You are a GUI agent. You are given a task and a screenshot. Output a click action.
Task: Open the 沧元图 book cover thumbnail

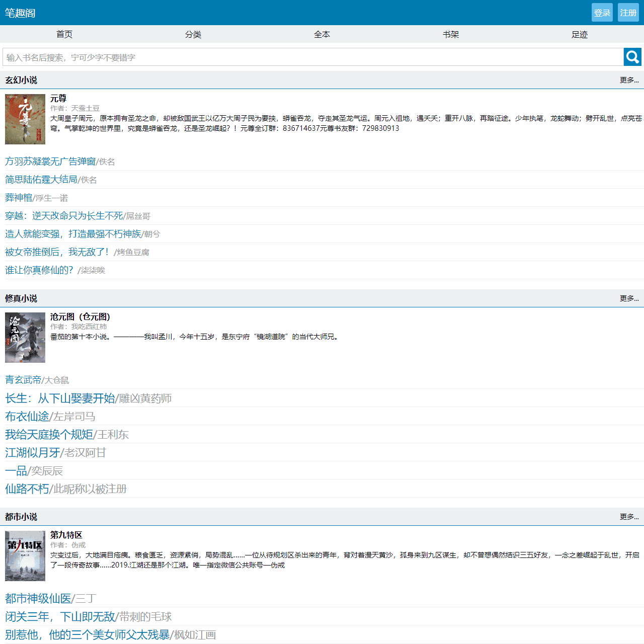tap(25, 338)
